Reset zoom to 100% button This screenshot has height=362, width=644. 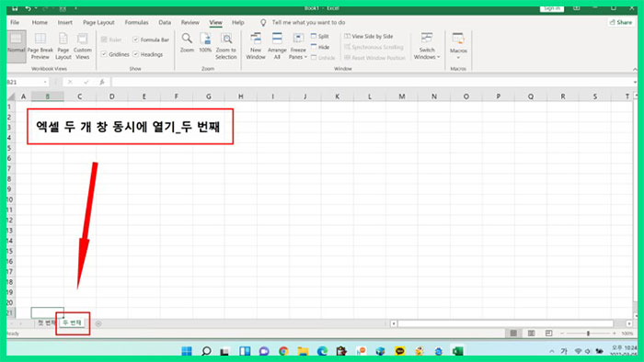205,43
